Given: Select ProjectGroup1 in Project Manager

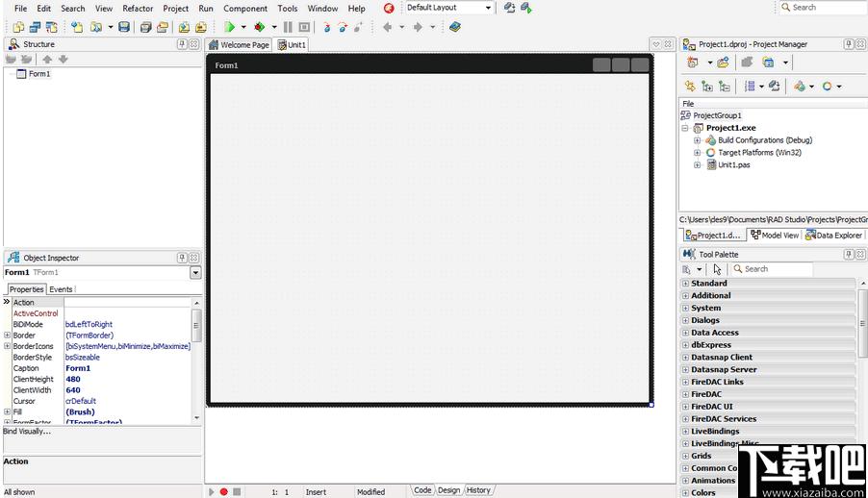Looking at the screenshot, I should pos(717,115).
